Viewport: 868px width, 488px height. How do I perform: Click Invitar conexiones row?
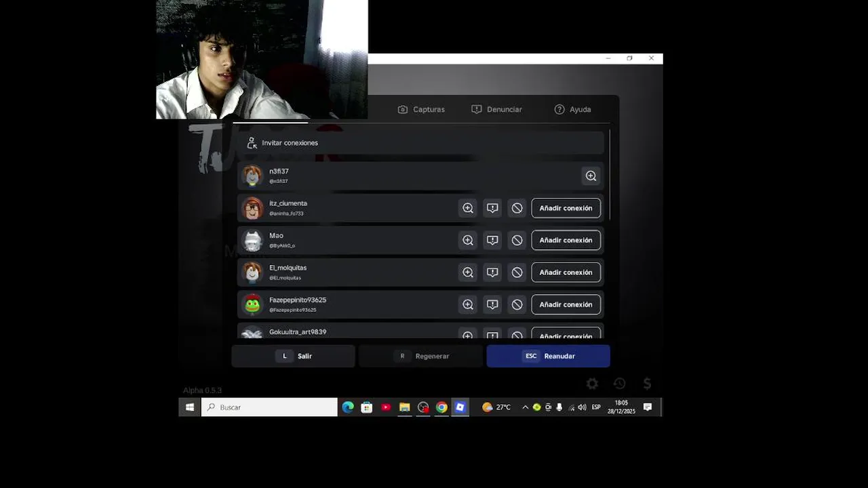420,143
